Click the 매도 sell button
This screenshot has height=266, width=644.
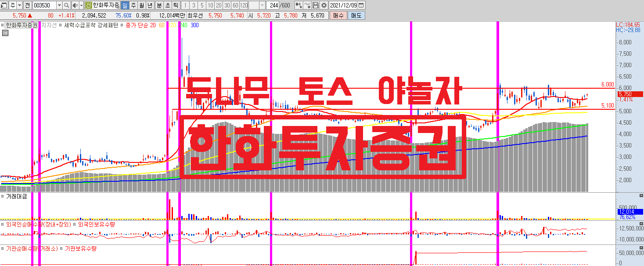pos(356,15)
